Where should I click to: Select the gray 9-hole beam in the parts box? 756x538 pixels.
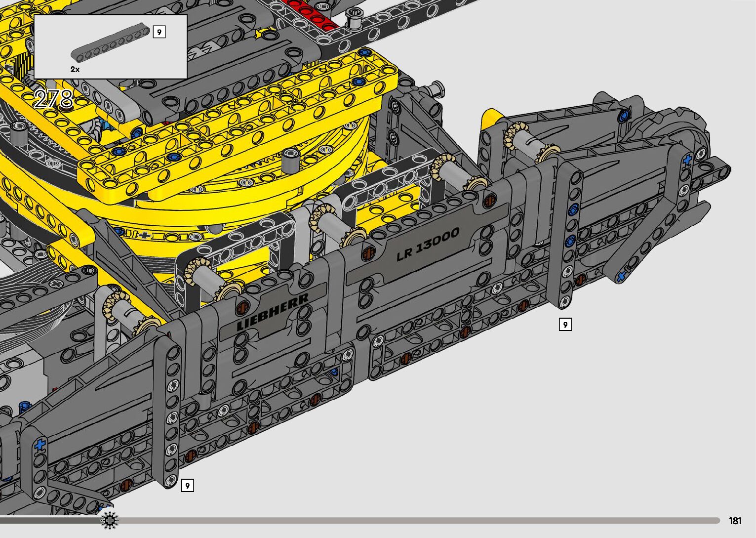(x=110, y=44)
